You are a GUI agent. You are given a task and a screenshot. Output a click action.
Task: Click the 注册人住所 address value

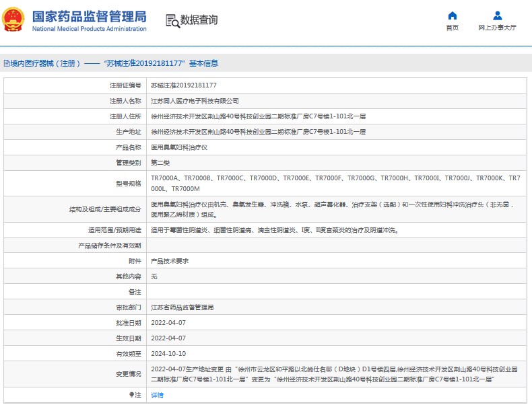coord(258,116)
